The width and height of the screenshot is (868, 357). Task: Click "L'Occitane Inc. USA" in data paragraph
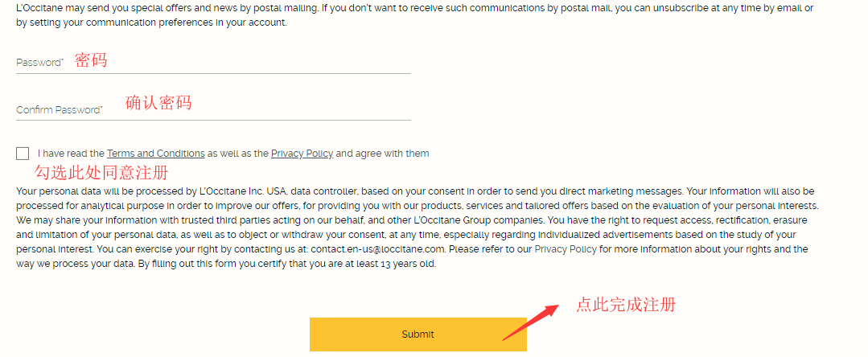tap(242, 191)
